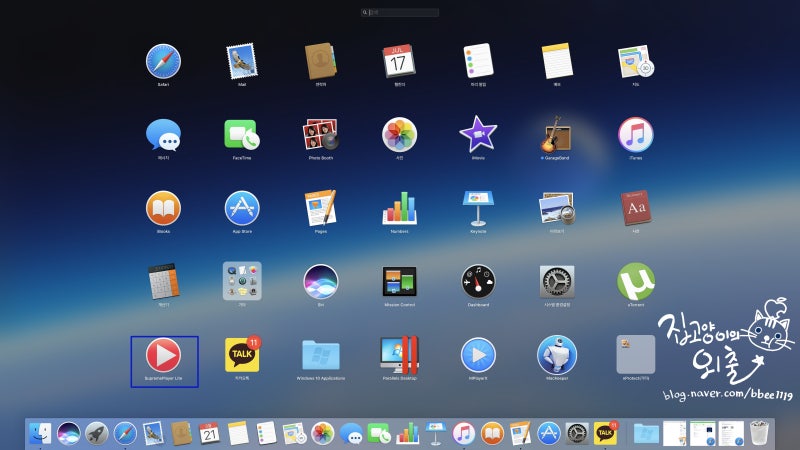Open the Calendar app showing JUL 17
Viewport: 800px width, 450px height.
pos(399,61)
